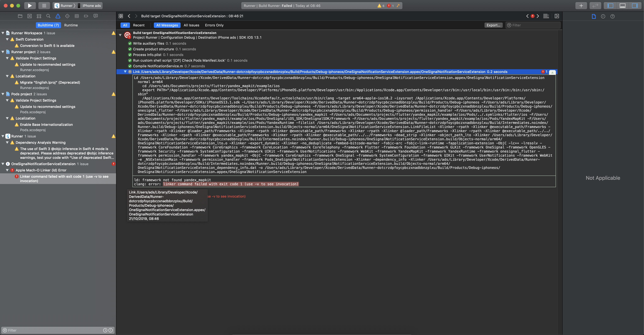
Task: Toggle recent issues clock filter at bottom
Action: click(105, 330)
